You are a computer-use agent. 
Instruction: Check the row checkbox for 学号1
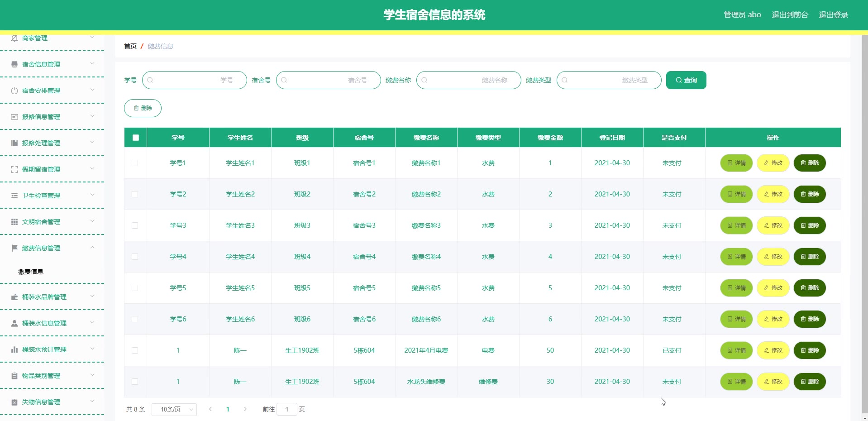point(135,163)
